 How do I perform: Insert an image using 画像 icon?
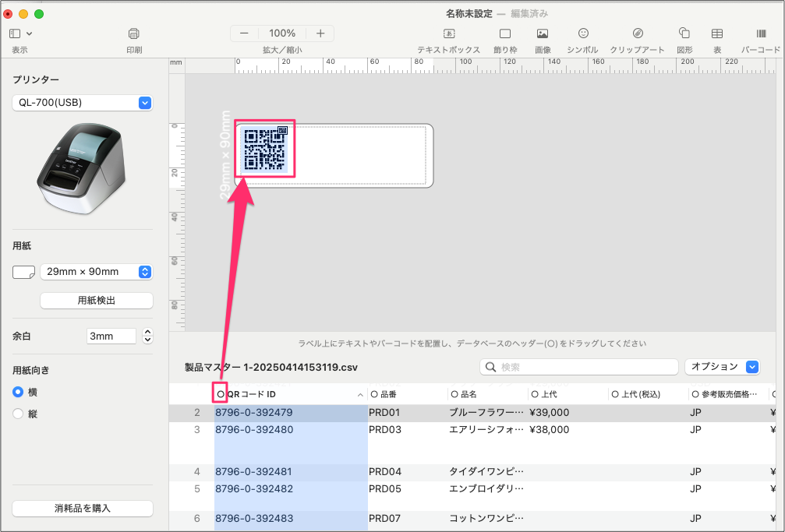point(543,33)
